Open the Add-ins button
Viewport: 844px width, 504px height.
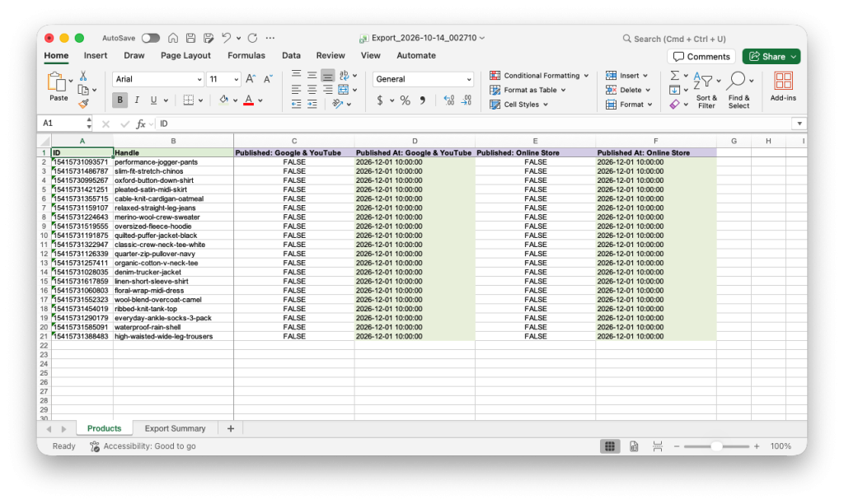click(x=783, y=86)
